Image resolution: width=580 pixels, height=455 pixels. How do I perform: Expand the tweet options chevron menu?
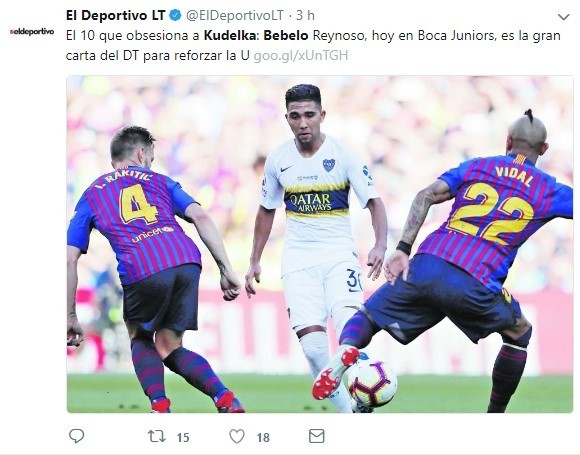(564, 17)
